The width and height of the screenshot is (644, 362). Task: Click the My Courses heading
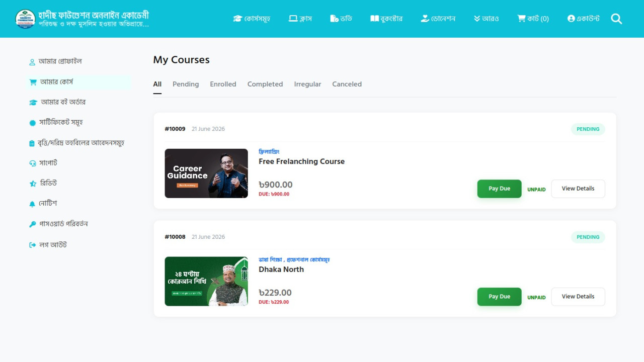tap(182, 60)
